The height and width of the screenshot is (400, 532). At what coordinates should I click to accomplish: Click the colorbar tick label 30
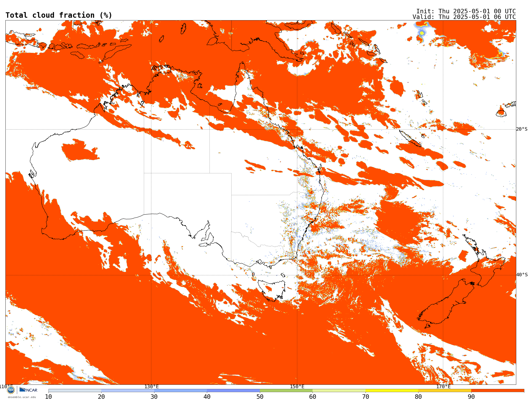(x=154, y=397)
